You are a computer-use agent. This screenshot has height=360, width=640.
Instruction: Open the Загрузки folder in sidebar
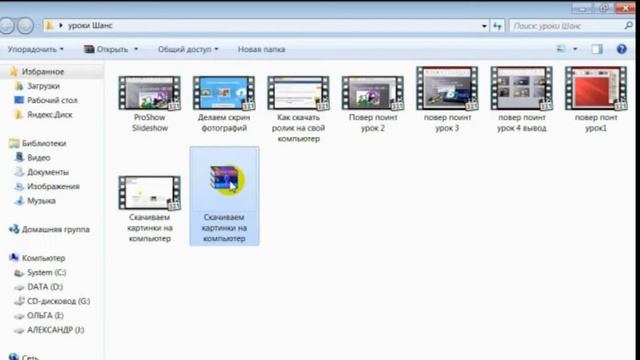pos(43,86)
